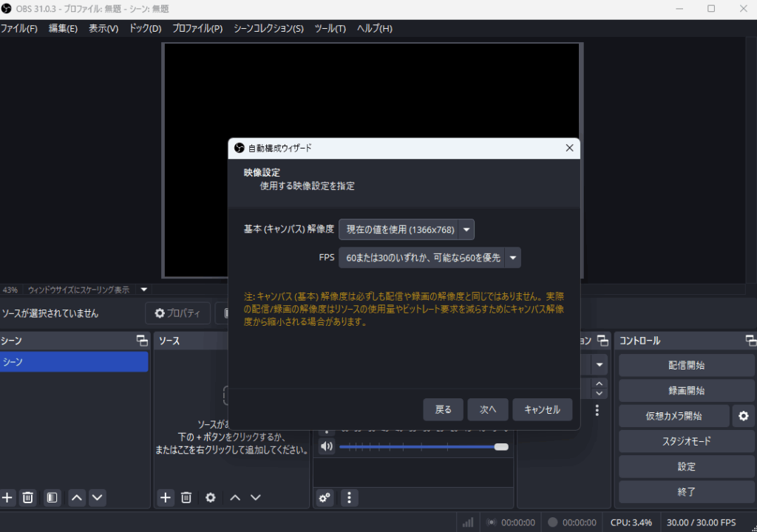
Task: Open preview scaling dropdown arrow
Action: [144, 290]
